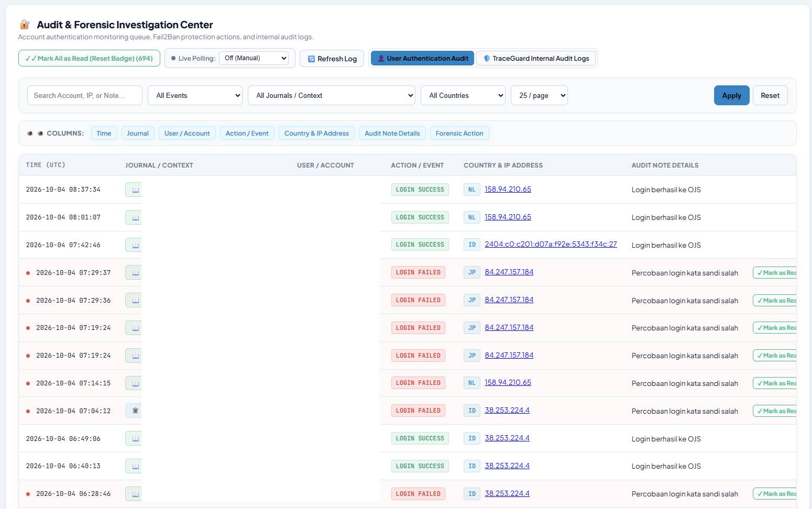
Task: Apply the selected filters
Action: pyautogui.click(x=731, y=95)
